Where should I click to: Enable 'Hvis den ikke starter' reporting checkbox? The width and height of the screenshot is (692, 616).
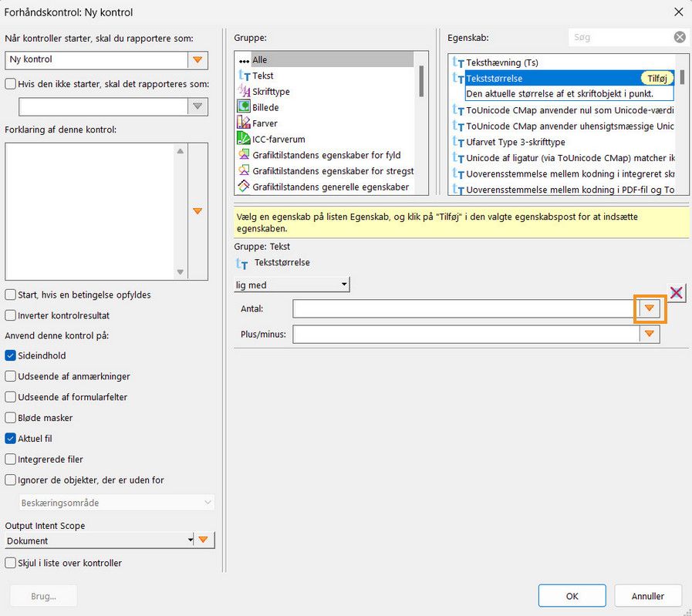tap(10, 84)
